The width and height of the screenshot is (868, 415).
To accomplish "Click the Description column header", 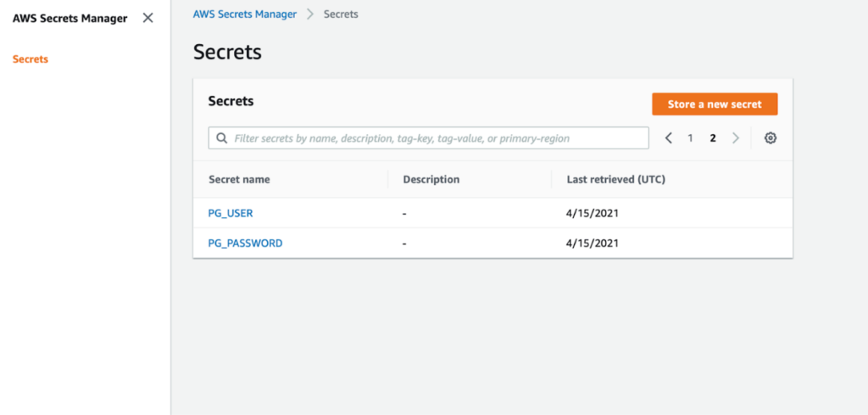I will tap(431, 180).
